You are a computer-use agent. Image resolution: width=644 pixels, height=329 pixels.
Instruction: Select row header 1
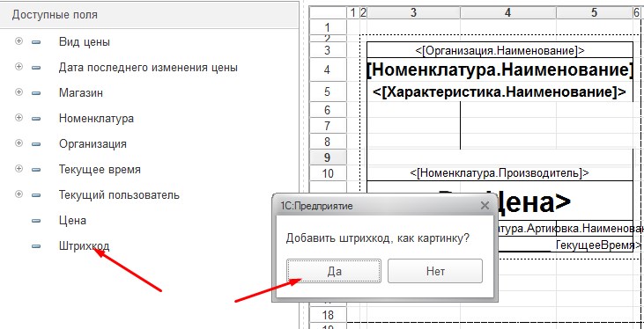pyautogui.click(x=328, y=28)
